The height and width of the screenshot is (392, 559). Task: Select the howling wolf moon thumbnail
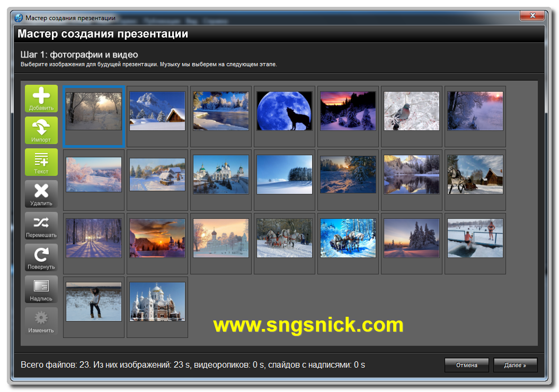point(285,111)
